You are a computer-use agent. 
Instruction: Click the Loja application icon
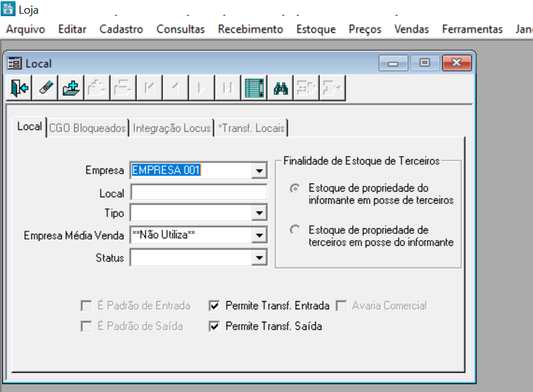(8, 9)
